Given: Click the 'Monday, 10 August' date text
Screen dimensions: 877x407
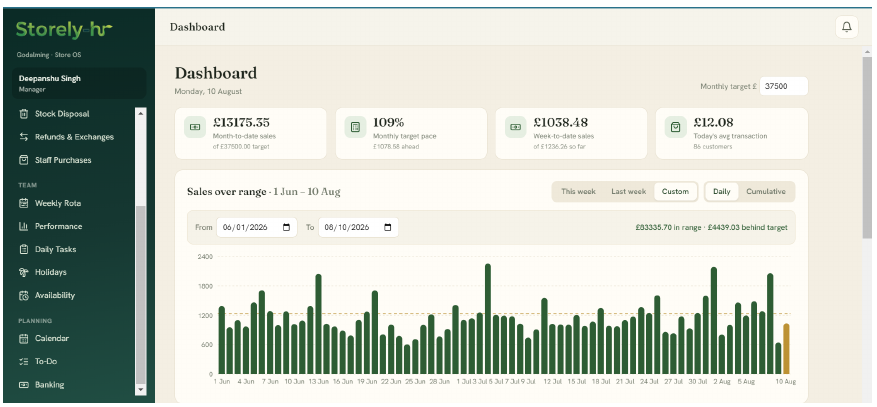Looking at the screenshot, I should [x=208, y=91].
